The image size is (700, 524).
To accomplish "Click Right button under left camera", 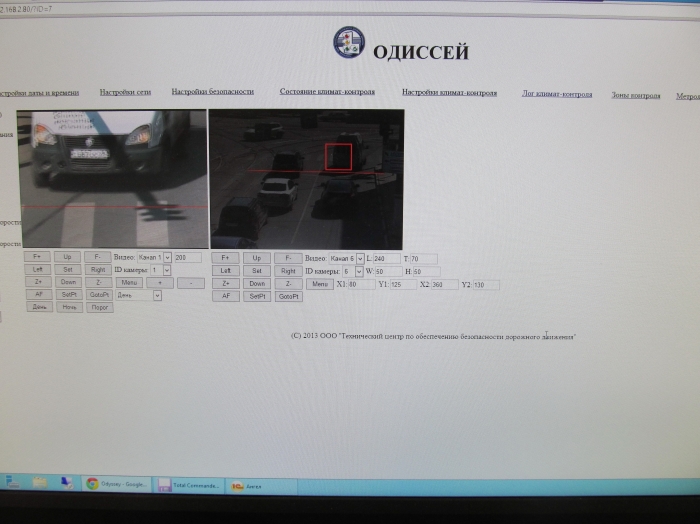I will tap(98, 269).
